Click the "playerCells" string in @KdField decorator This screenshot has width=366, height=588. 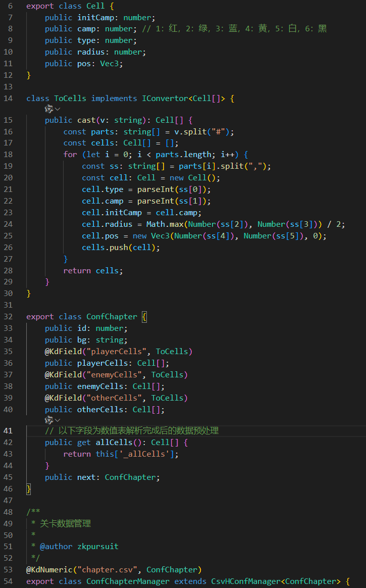117,352
